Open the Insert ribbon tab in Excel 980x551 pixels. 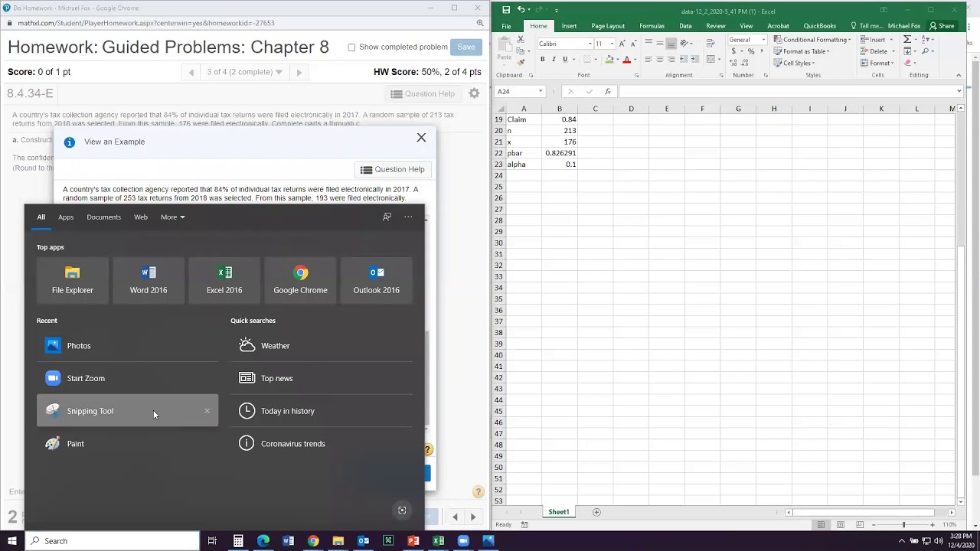click(569, 26)
